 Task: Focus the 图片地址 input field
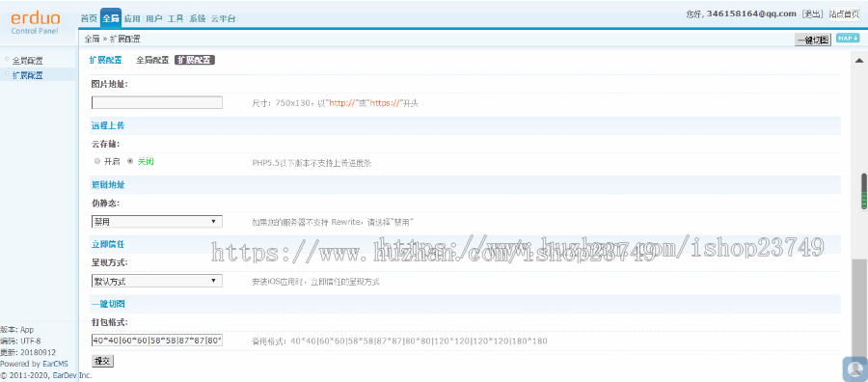click(x=156, y=102)
